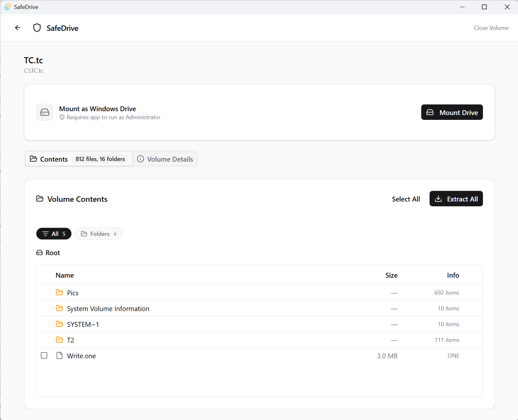The image size is (518, 420).
Task: Filter list by All items
Action: (54, 234)
